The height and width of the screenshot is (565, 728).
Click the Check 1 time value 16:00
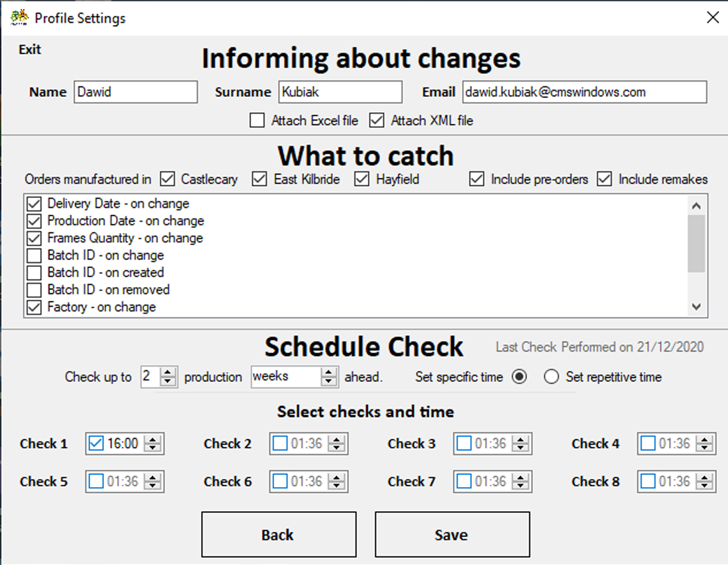click(x=123, y=444)
